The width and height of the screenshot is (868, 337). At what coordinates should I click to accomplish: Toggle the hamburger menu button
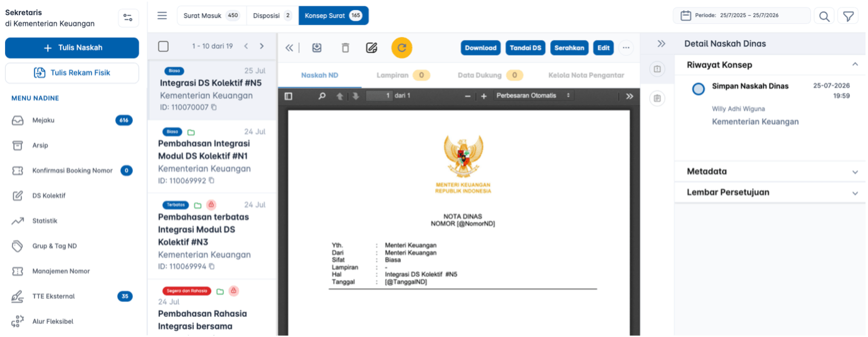pyautogui.click(x=162, y=16)
